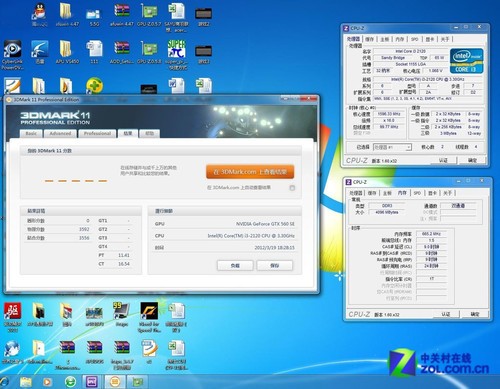This screenshot has width=500, height=389.
Task: Open the green circular browser taskbar icon
Action: [70, 381]
